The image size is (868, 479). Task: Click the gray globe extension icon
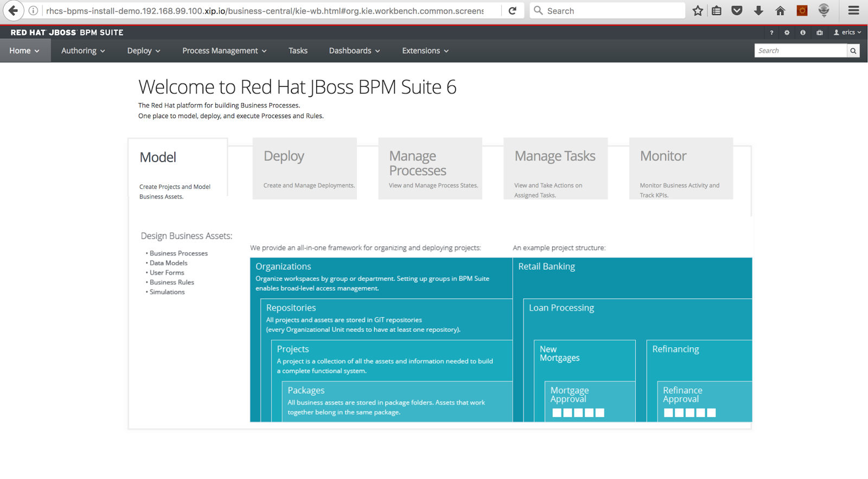[x=824, y=10]
